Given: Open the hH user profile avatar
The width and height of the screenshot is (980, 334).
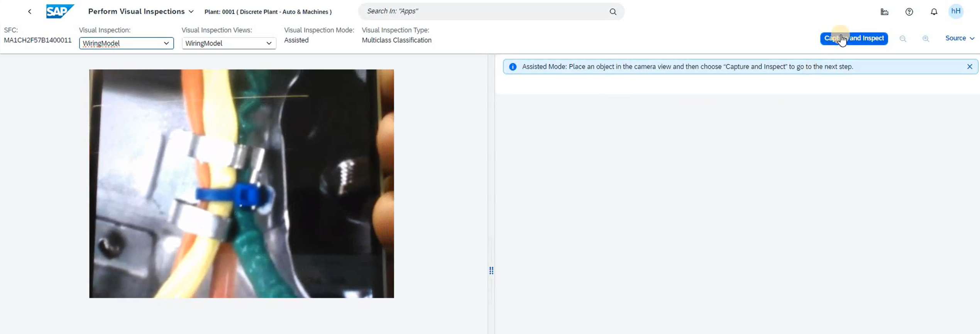Looking at the screenshot, I should click(x=956, y=11).
